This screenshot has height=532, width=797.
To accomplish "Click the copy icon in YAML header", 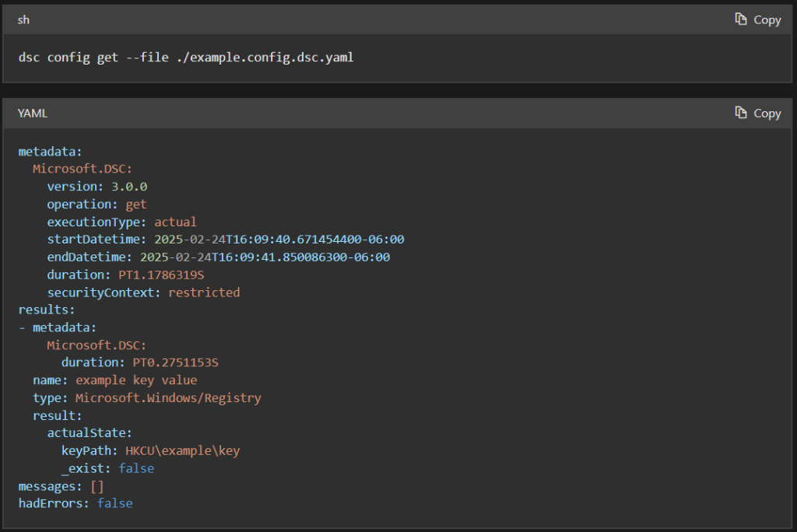I will [x=741, y=113].
